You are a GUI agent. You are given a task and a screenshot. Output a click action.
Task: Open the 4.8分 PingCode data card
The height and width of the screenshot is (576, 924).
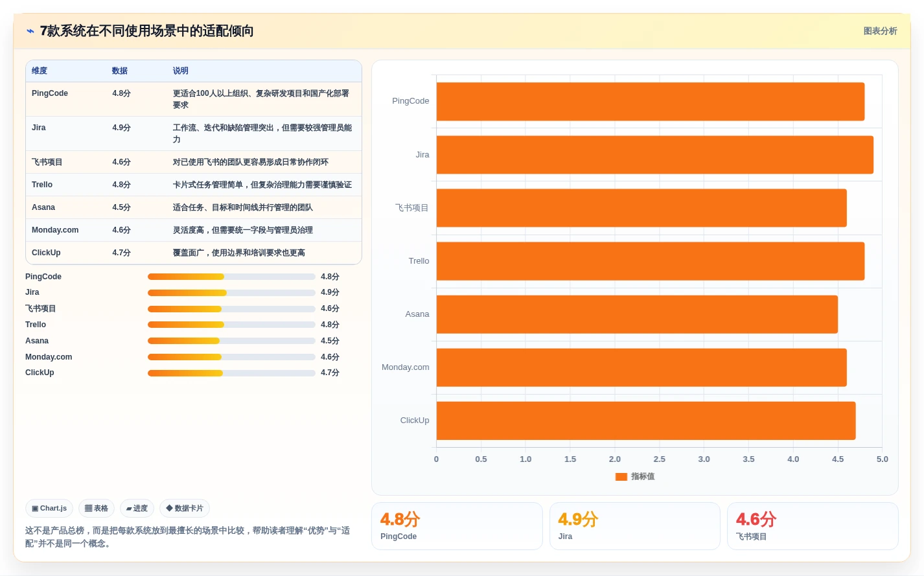point(457,526)
